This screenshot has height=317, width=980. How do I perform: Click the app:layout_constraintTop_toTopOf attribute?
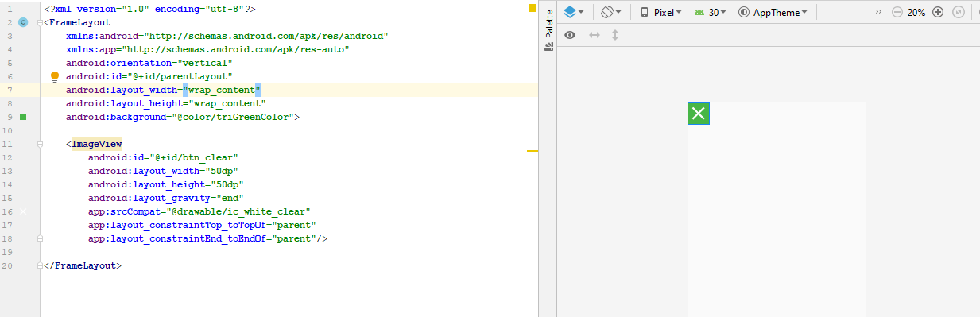click(x=202, y=225)
